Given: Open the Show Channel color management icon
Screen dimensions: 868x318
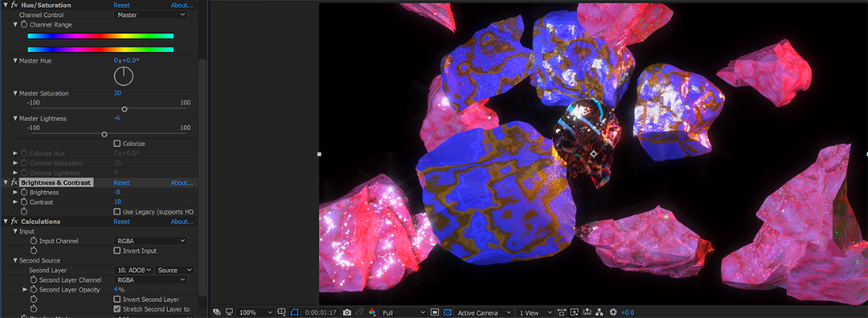Looking at the screenshot, I should point(372,312).
